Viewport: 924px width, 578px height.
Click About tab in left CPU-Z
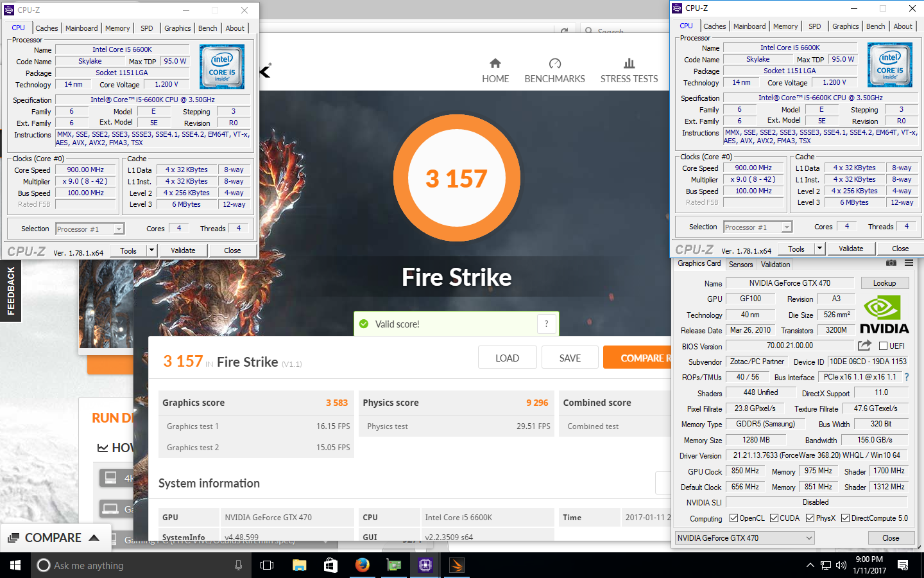tap(235, 28)
